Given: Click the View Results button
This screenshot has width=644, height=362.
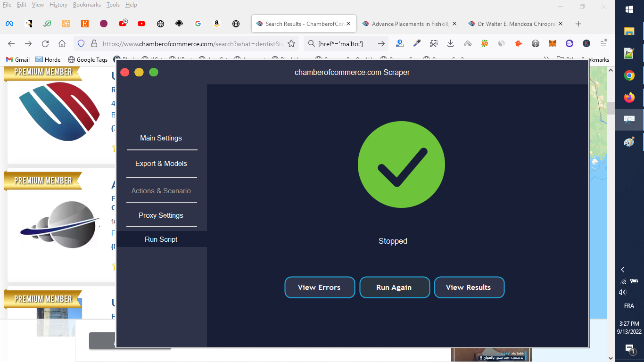Looking at the screenshot, I should click(469, 288).
